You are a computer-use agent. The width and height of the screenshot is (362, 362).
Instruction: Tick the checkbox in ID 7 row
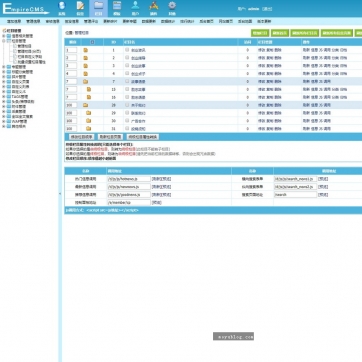[x=127, y=81]
